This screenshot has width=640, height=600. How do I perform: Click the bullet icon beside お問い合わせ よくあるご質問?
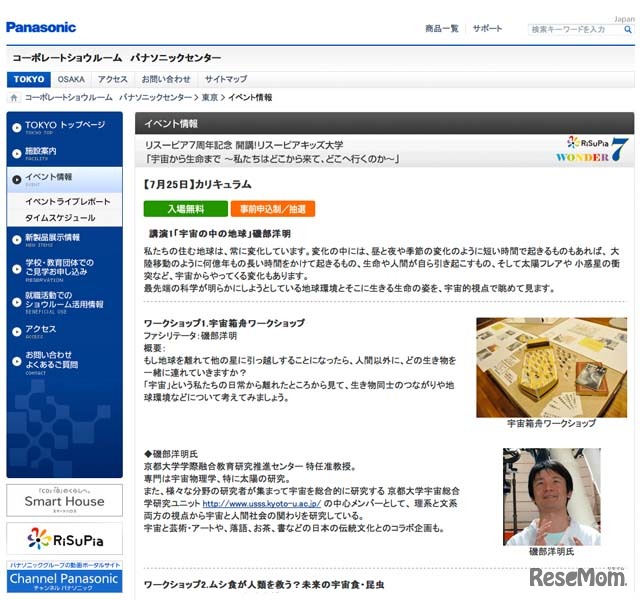pyautogui.click(x=17, y=361)
